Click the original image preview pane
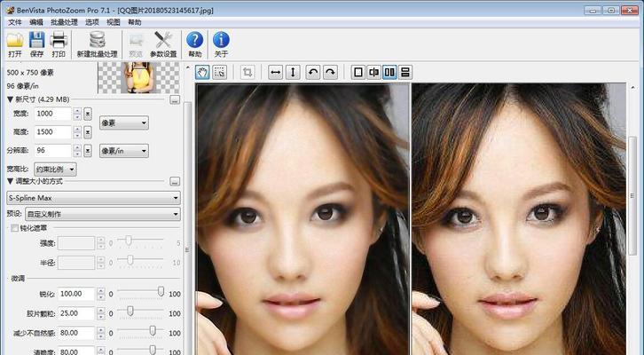 [302, 219]
